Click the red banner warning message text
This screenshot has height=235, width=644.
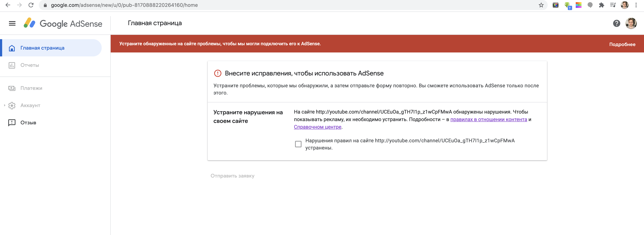click(220, 44)
